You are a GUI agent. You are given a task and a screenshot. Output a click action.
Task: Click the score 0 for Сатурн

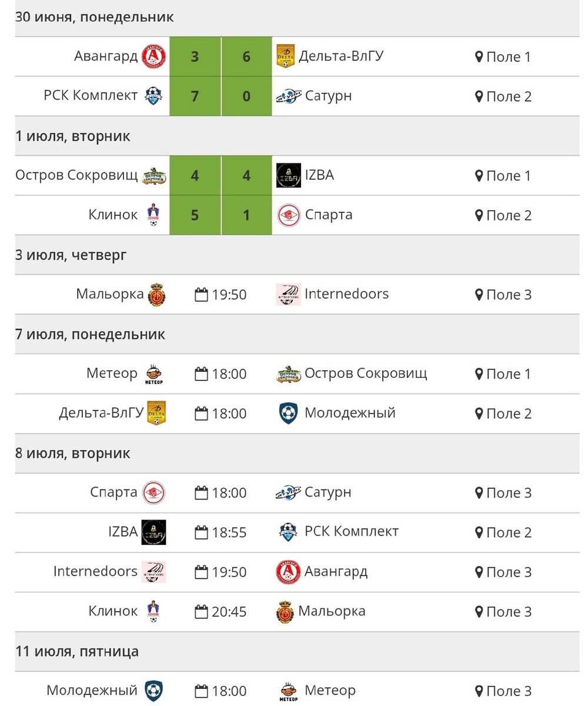click(246, 96)
